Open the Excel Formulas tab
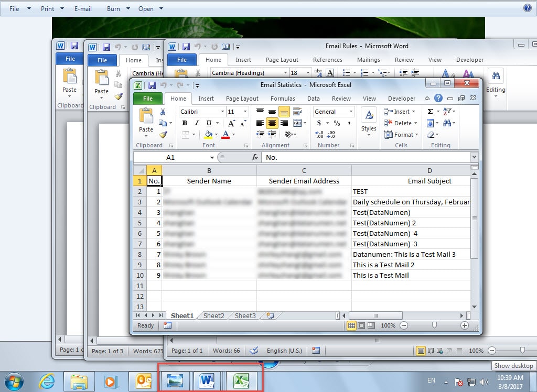The image size is (537, 392). [x=283, y=99]
